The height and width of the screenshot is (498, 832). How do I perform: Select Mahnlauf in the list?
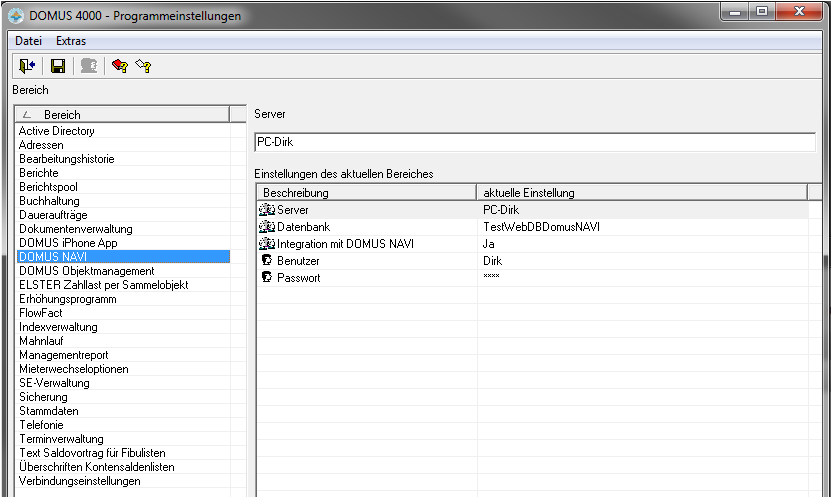click(x=124, y=341)
